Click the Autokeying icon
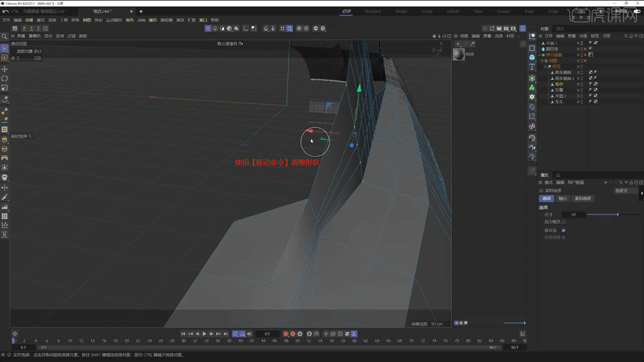Screen dimensions: 644x362 coord(292,334)
